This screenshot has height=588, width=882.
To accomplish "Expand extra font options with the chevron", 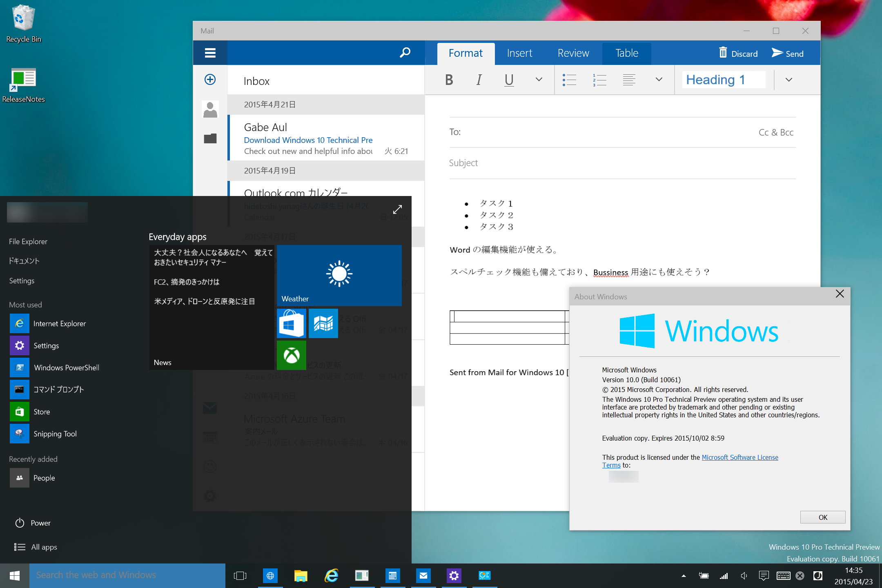I will 539,80.
